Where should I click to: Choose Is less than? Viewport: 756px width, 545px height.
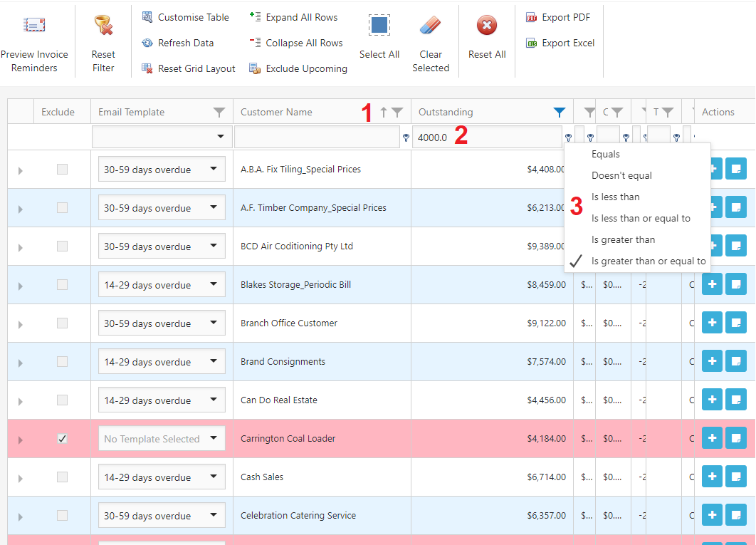[637, 197]
